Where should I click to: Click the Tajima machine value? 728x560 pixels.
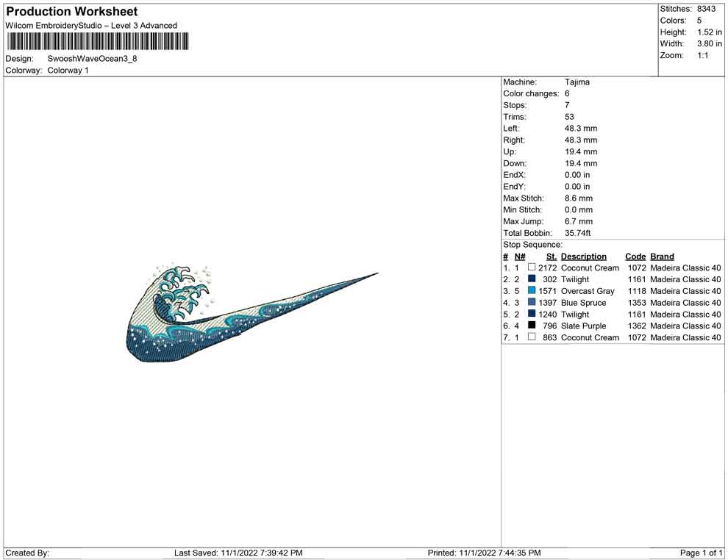pyautogui.click(x=577, y=82)
